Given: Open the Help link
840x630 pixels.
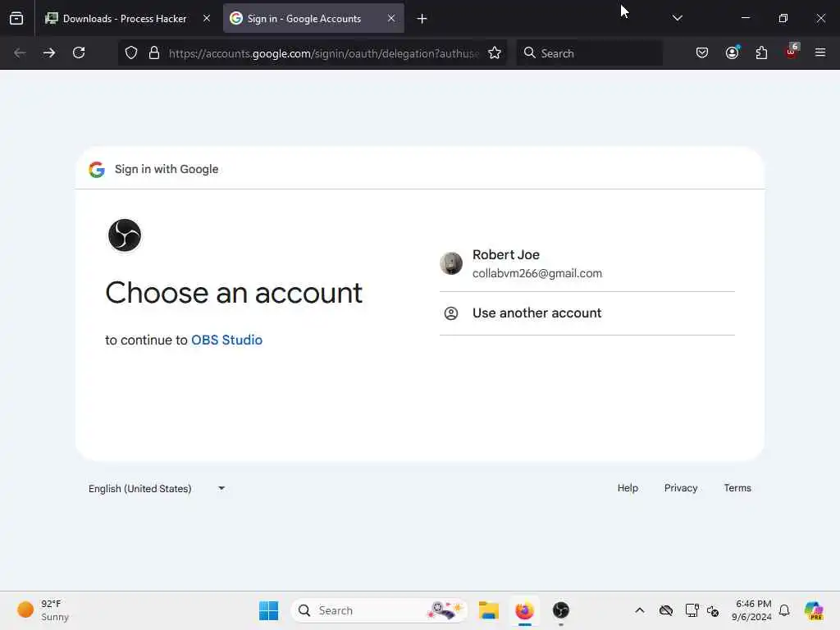Looking at the screenshot, I should [x=628, y=488].
